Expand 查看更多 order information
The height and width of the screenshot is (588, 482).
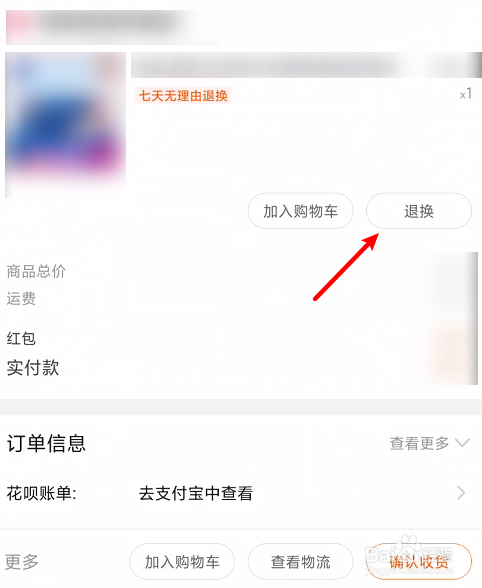419,443
